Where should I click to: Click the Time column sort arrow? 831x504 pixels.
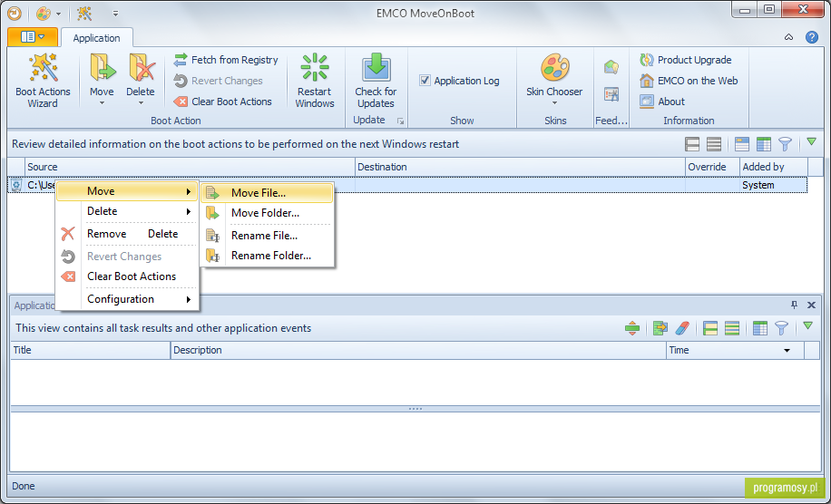[x=787, y=351]
